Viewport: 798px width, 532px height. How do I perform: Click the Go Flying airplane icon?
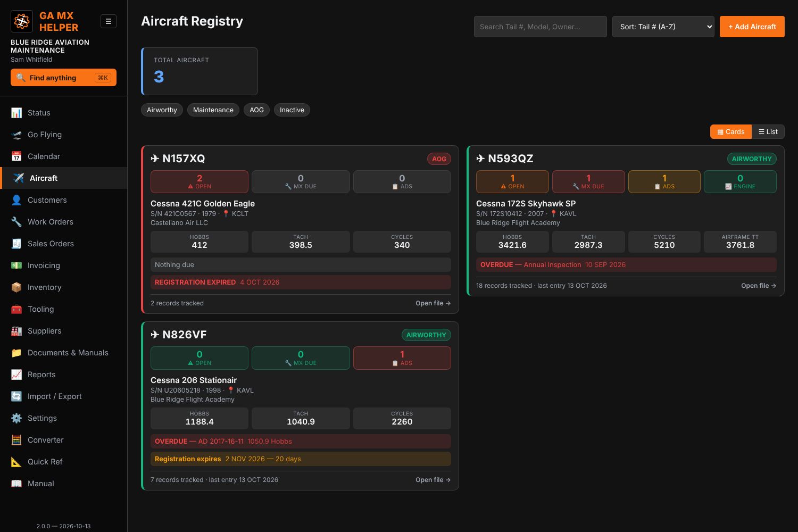(16, 135)
